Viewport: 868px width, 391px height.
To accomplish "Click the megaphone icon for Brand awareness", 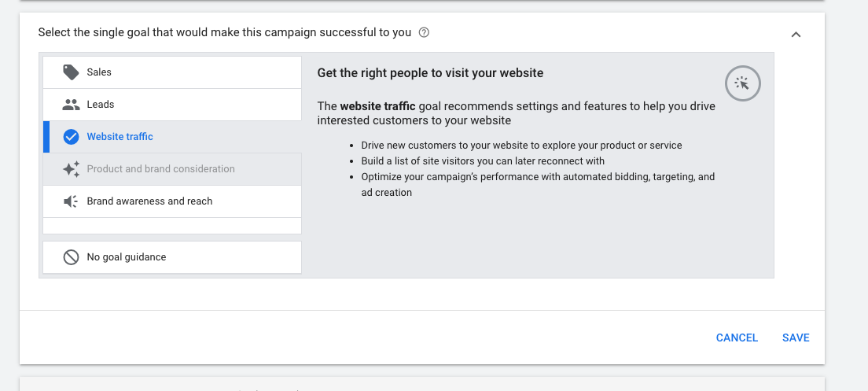I will (x=71, y=201).
